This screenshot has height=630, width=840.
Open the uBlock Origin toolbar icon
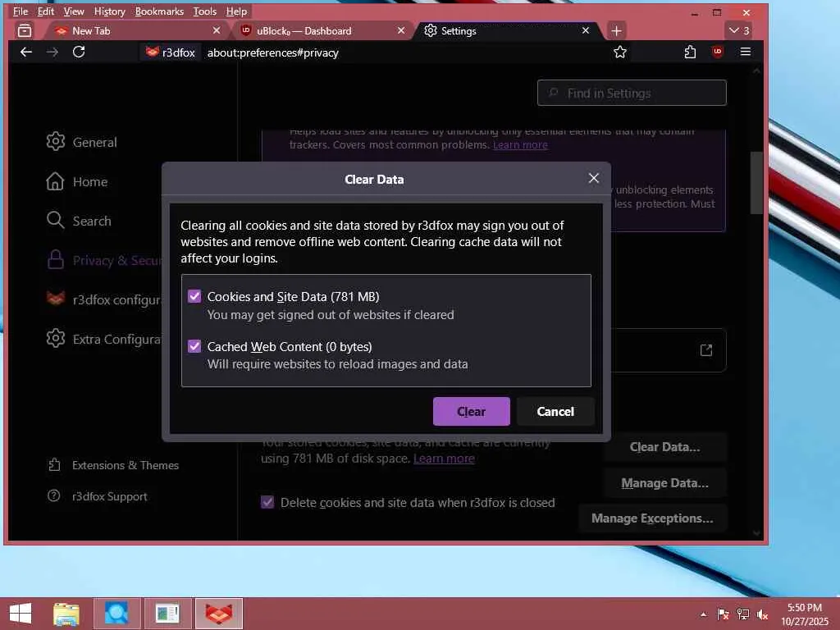tap(717, 52)
